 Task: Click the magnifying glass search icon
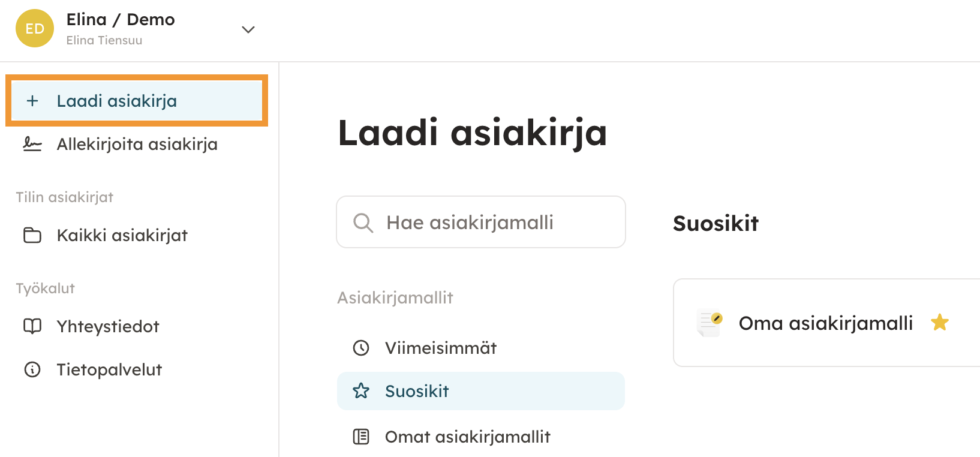363,223
